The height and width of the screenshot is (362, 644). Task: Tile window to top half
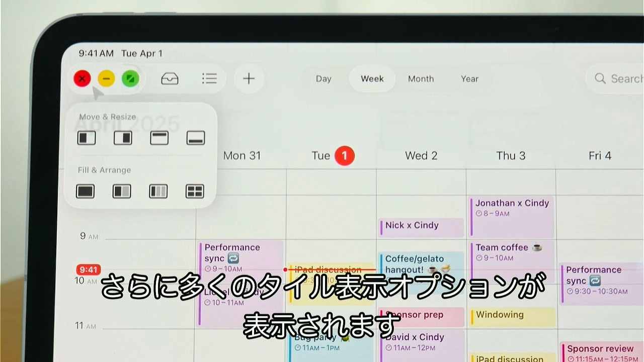159,138
